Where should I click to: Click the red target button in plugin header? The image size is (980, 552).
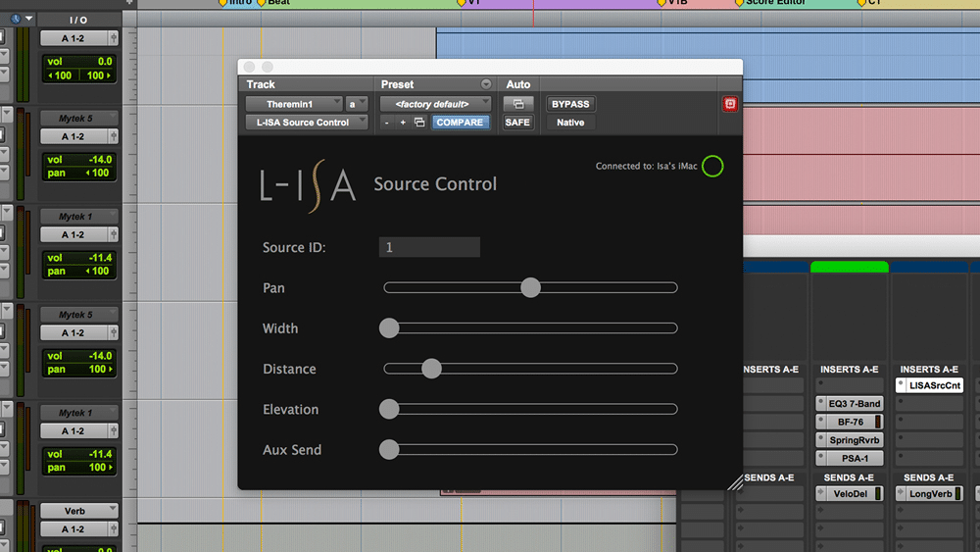730,104
